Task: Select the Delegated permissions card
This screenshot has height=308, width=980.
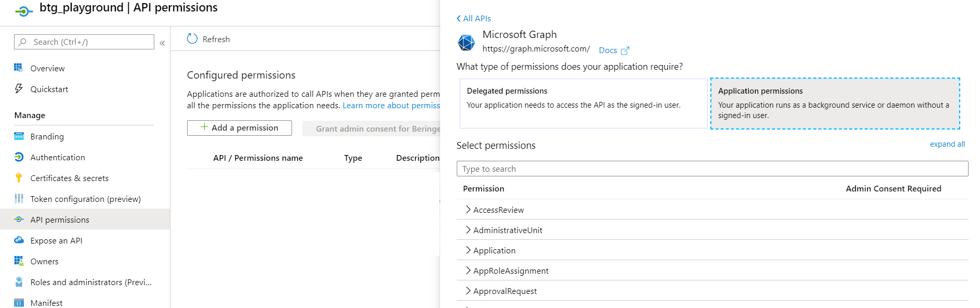Action: [x=583, y=104]
